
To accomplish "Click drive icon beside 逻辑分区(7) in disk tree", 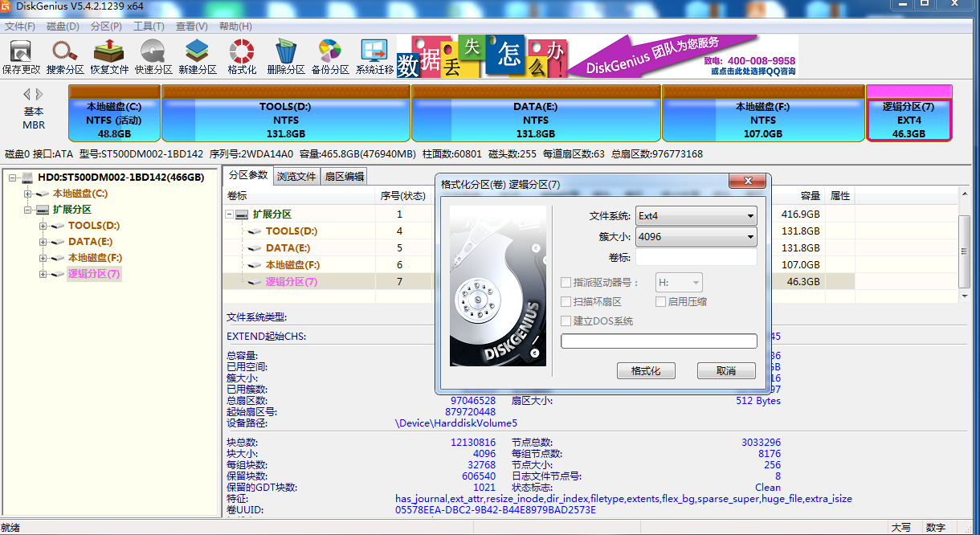I will (58, 274).
